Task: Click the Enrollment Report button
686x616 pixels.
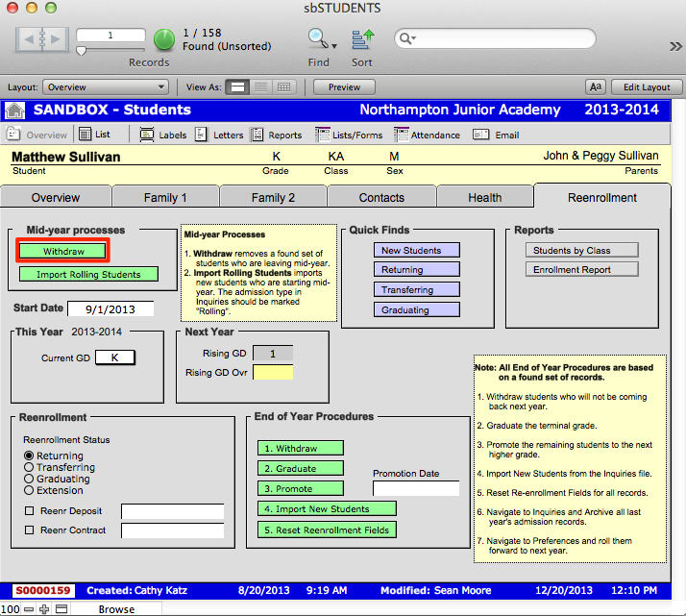Action: [x=572, y=269]
